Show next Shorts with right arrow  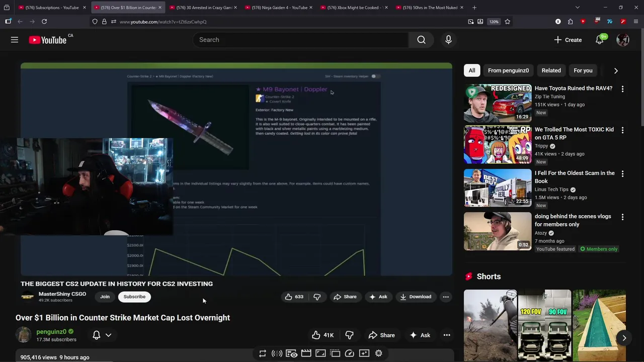(x=624, y=338)
